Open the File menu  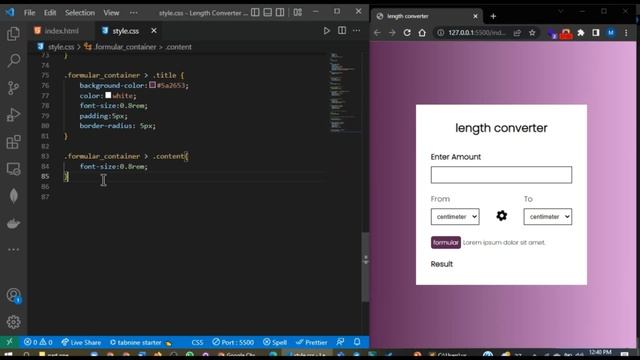[x=29, y=13]
